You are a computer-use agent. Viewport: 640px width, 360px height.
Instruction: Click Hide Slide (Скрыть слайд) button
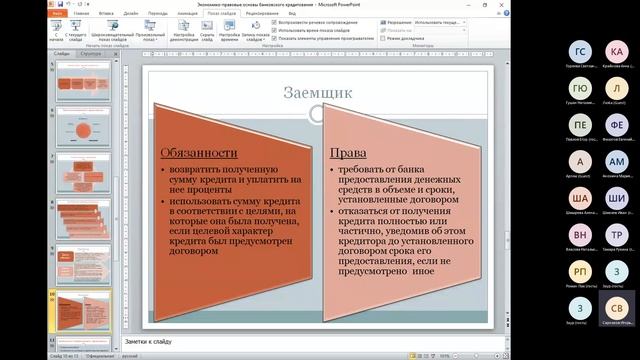[207, 31]
